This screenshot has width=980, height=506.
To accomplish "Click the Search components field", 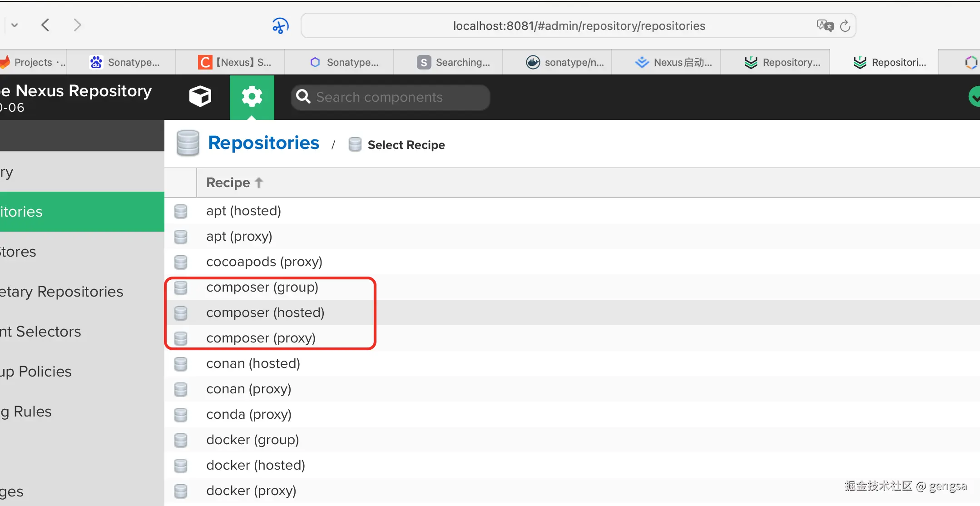I will tap(391, 97).
